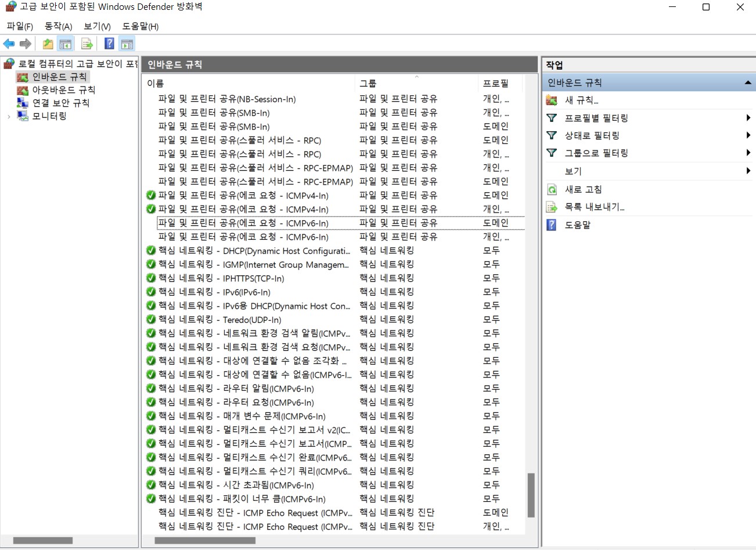Screen dimensions: 756x550
Task: Click the 아웃바운드 규칙 tree icon
Action: (23, 90)
